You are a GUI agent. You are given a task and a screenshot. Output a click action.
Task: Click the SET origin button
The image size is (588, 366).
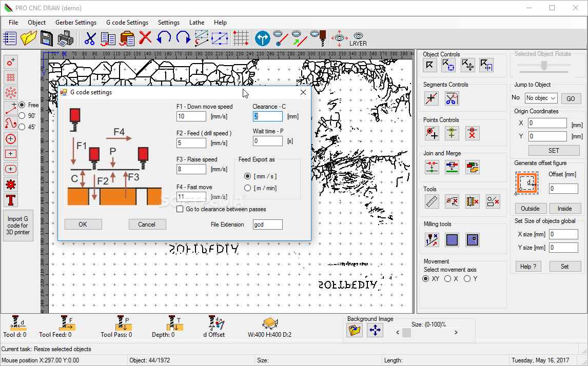pos(554,151)
